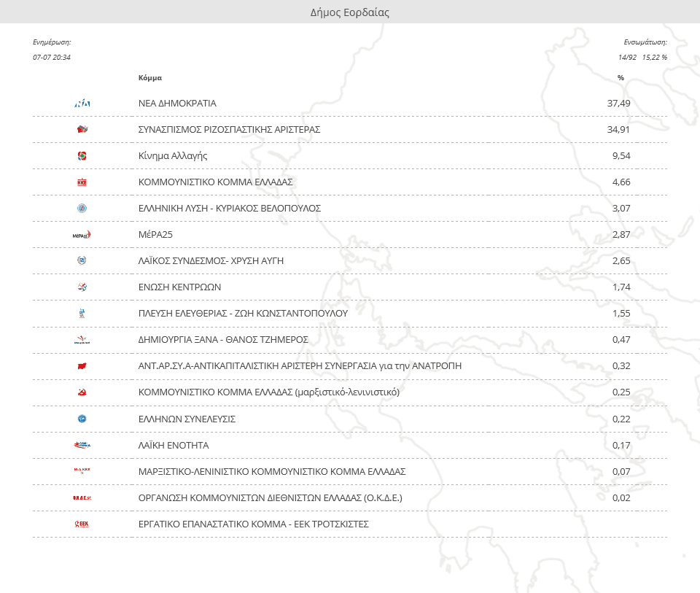The height and width of the screenshot is (593, 700).
Task: Click the Δημιουργία Ξανά logo icon
Action: 82,340
